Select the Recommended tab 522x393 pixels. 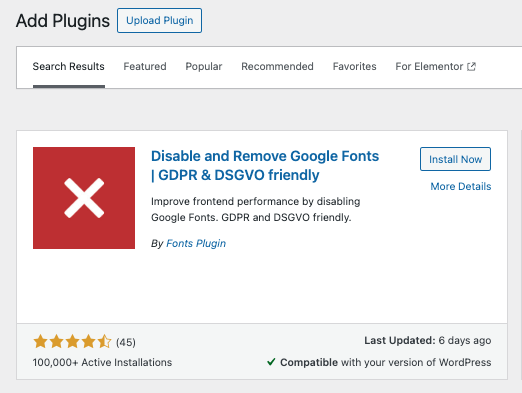coord(277,67)
